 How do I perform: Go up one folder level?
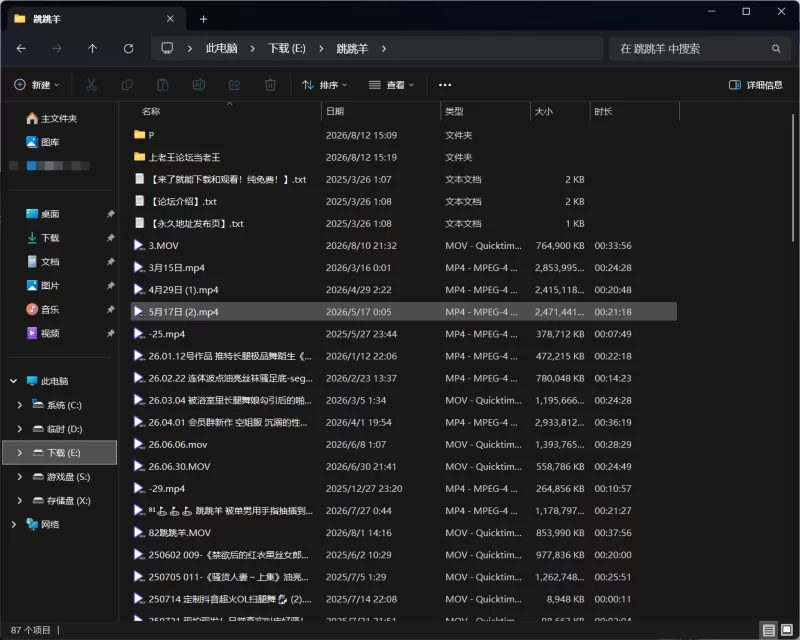[92, 48]
